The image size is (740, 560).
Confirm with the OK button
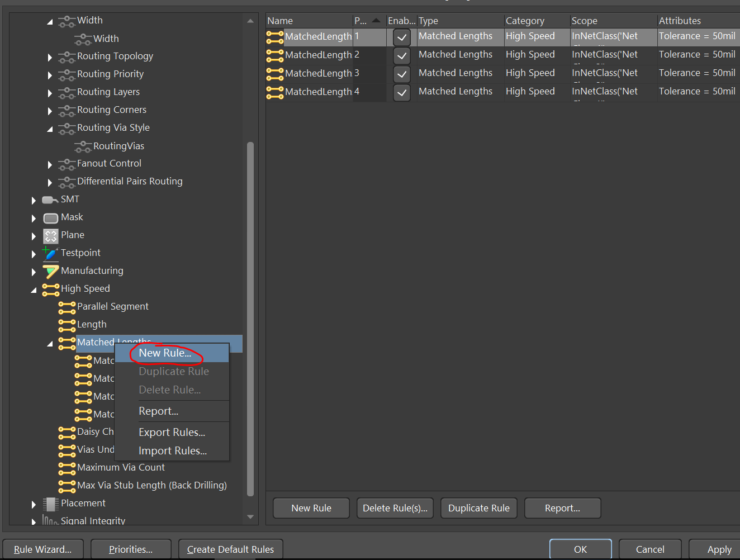(581, 549)
